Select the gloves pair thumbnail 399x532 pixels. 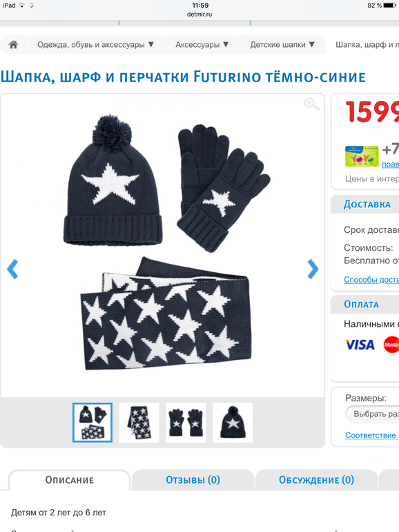pyautogui.click(x=186, y=422)
